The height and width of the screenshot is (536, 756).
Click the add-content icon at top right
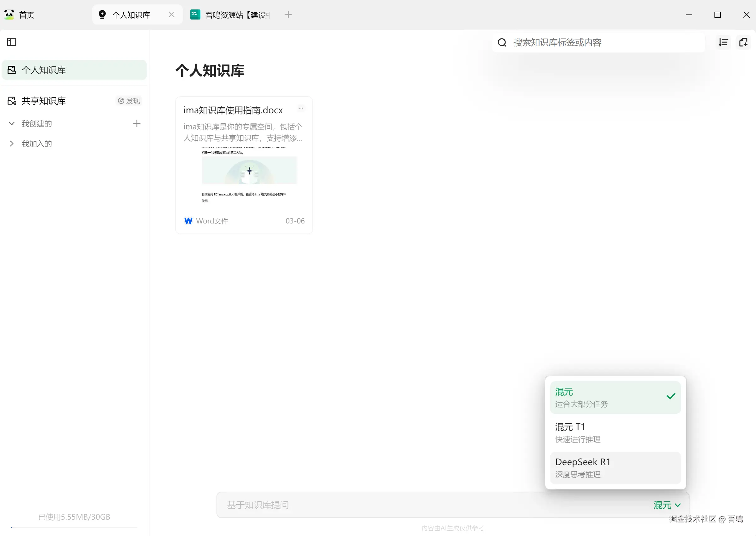tap(743, 42)
